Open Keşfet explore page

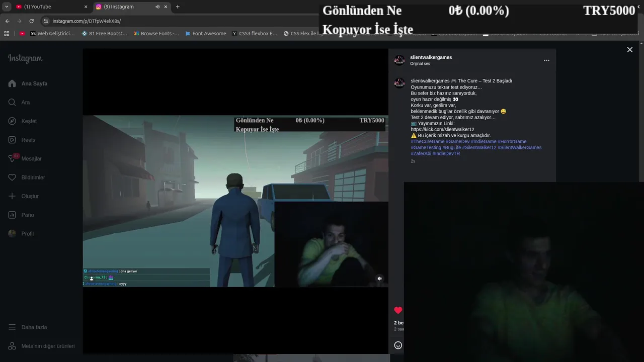pos(23,121)
